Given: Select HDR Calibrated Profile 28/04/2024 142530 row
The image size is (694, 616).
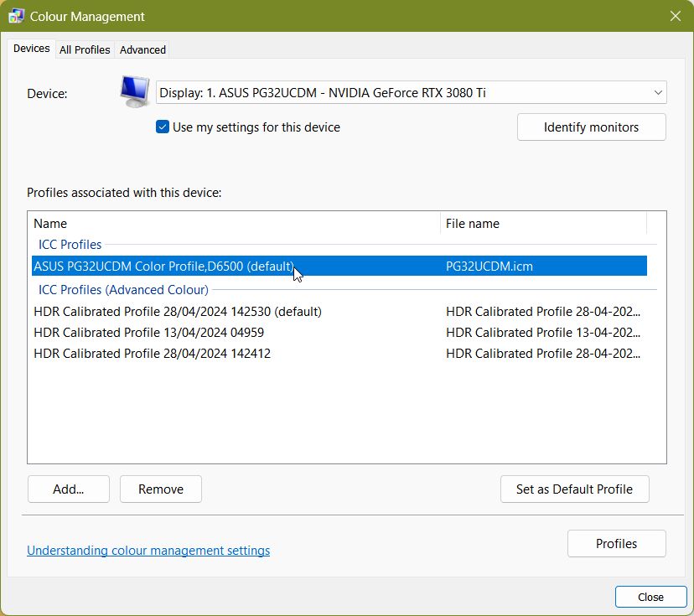Looking at the screenshot, I should tap(339, 312).
